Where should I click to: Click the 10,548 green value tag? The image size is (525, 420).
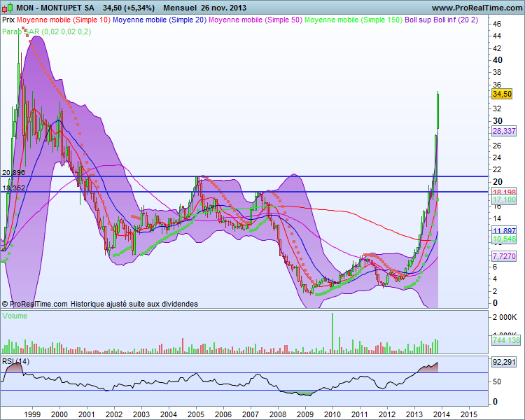coord(504,239)
